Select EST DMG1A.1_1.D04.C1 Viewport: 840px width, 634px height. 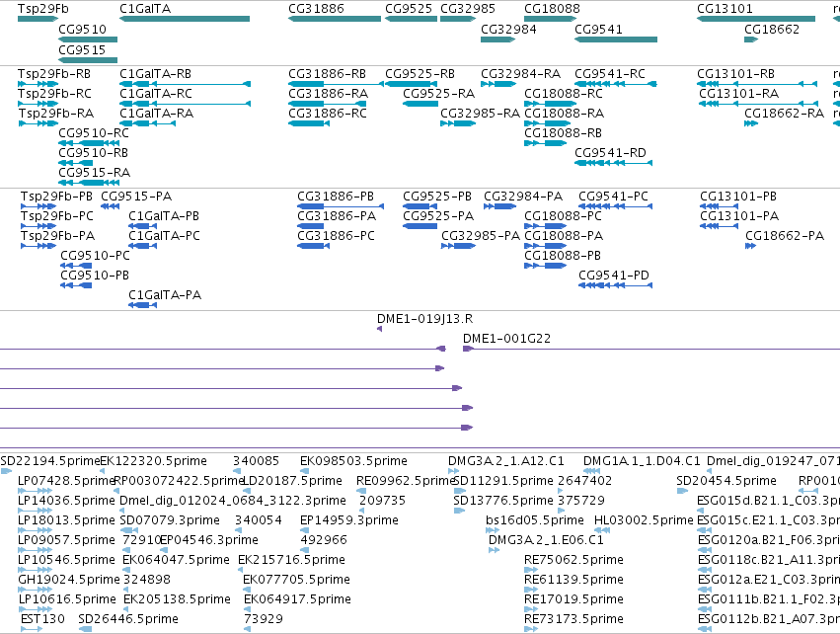642,461
